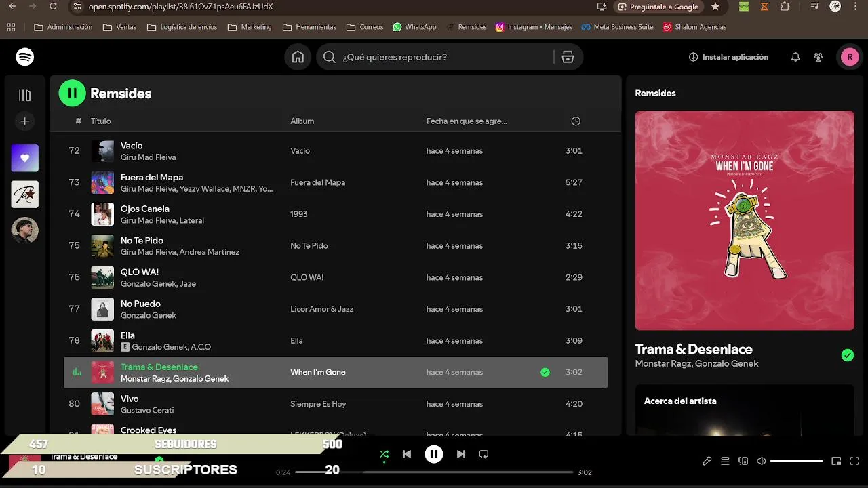This screenshot has width=868, height=488.
Task: Select the QLO WA! track title
Action: click(140, 272)
